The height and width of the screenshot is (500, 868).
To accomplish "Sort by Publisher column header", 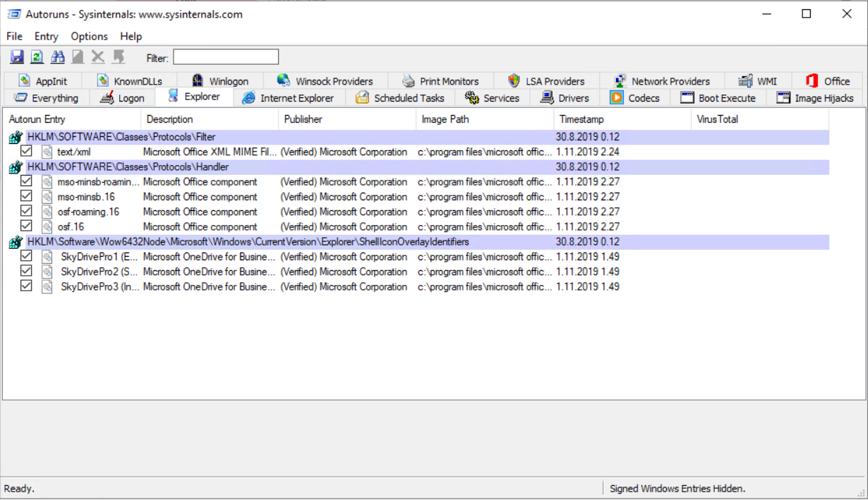I will 347,119.
